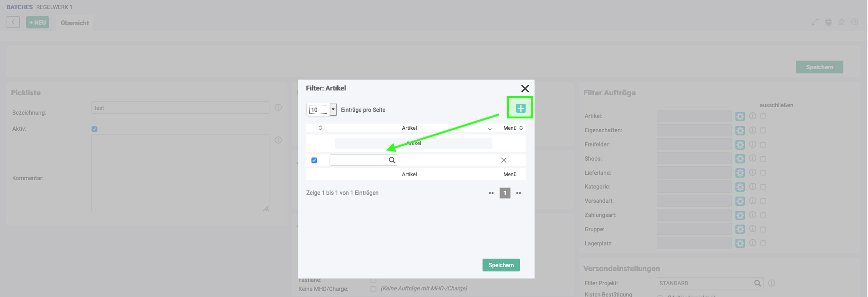
Task: Click the Artikel column sort chevron
Action: coord(490,128)
